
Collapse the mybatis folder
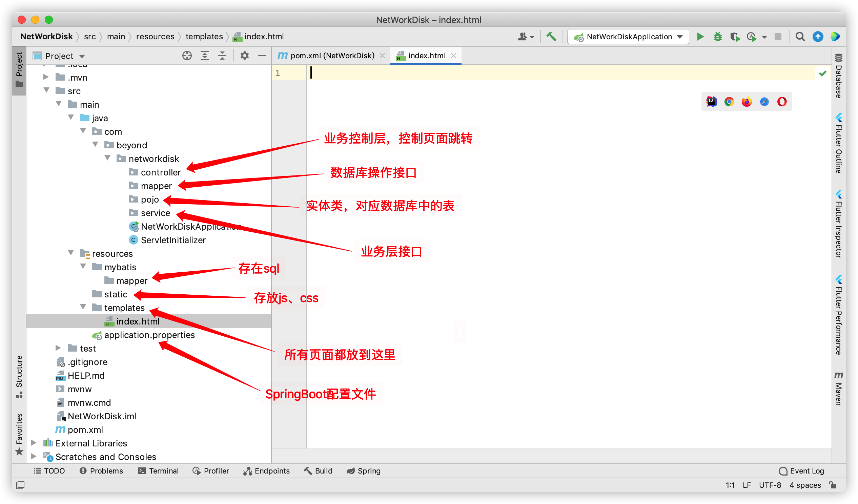coord(83,267)
